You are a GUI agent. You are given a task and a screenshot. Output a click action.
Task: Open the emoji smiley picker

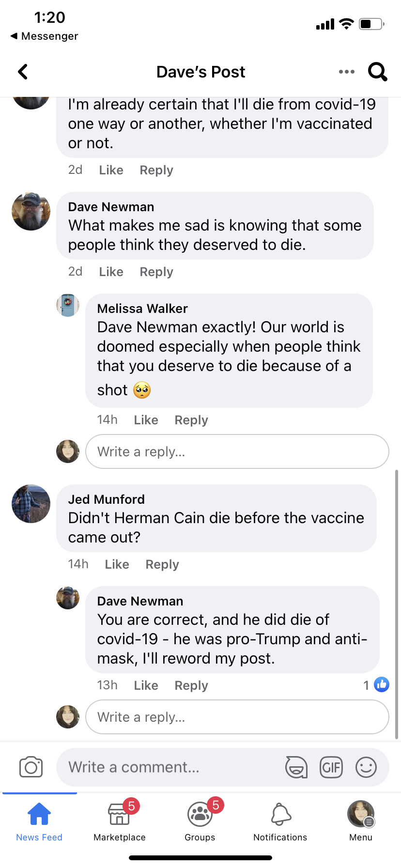pyautogui.click(x=366, y=767)
